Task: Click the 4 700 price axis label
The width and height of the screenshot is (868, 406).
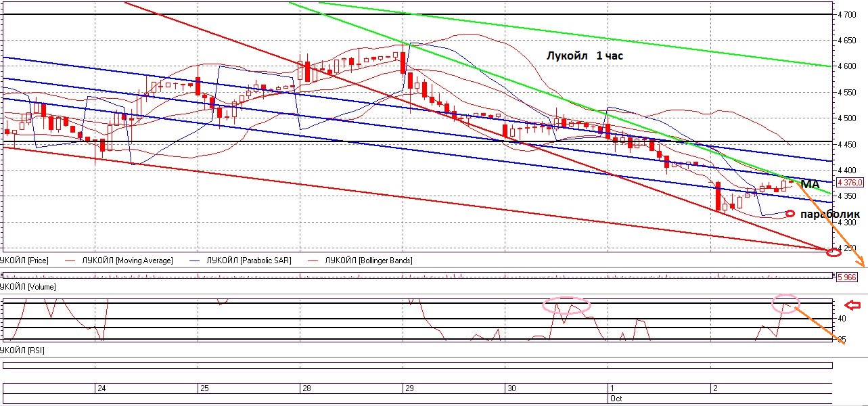Action: (x=848, y=14)
